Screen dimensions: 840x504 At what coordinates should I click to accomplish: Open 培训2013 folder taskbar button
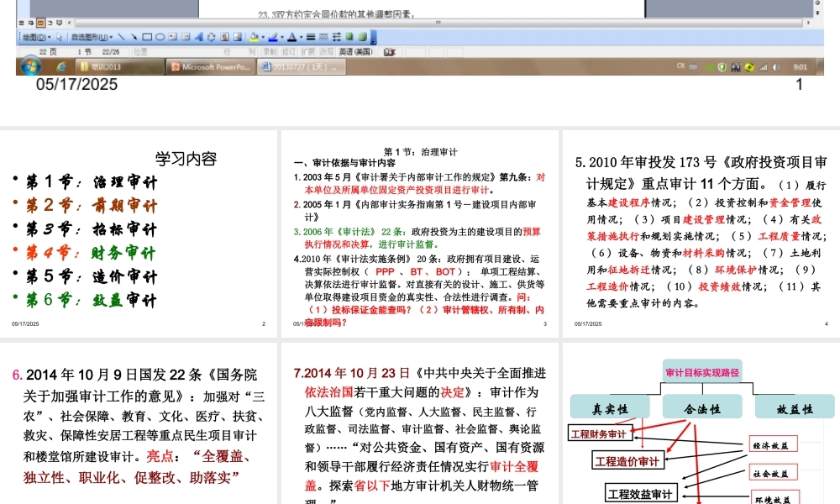(x=119, y=66)
